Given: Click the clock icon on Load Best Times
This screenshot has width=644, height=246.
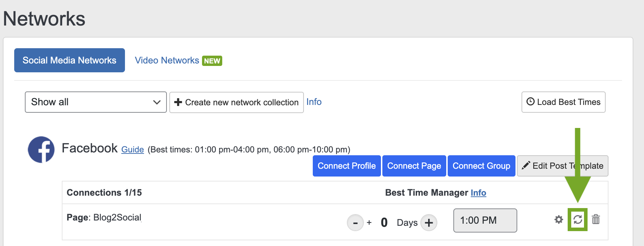Looking at the screenshot, I should 530,102.
